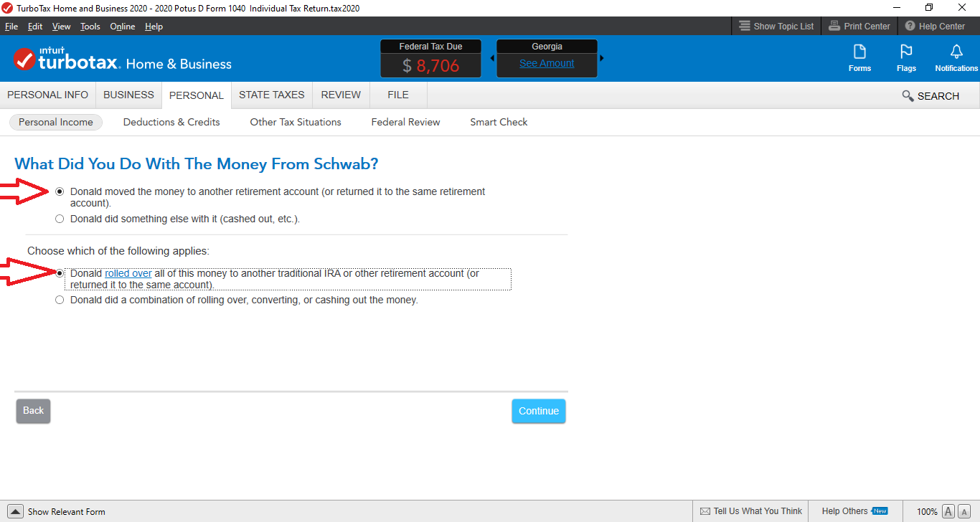Click the TurboTax app icon in title bar
980x522 pixels.
click(x=7, y=8)
